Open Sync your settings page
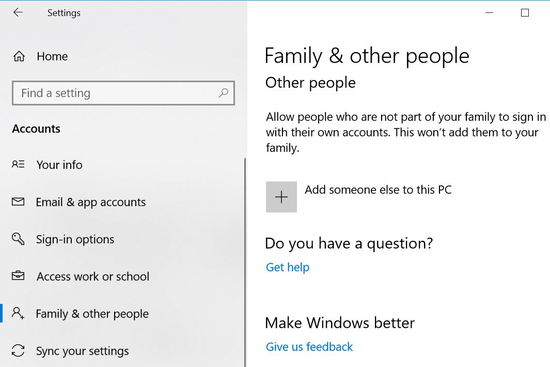550x367 pixels. tap(82, 351)
